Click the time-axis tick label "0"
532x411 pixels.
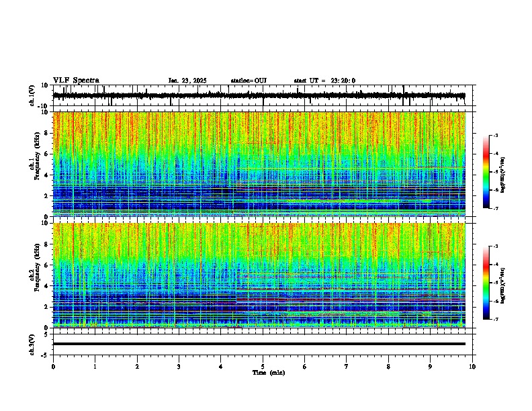[x=53, y=367]
